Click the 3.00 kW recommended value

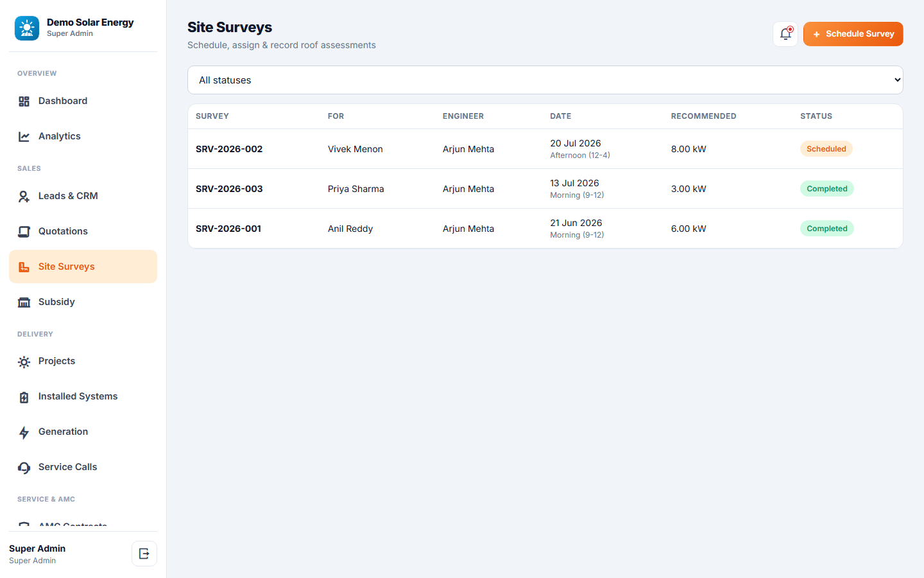coord(689,189)
